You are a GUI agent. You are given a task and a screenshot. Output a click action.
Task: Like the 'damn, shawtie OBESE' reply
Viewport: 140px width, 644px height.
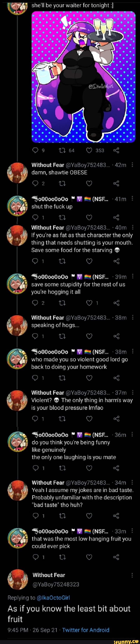[x=89, y=183]
